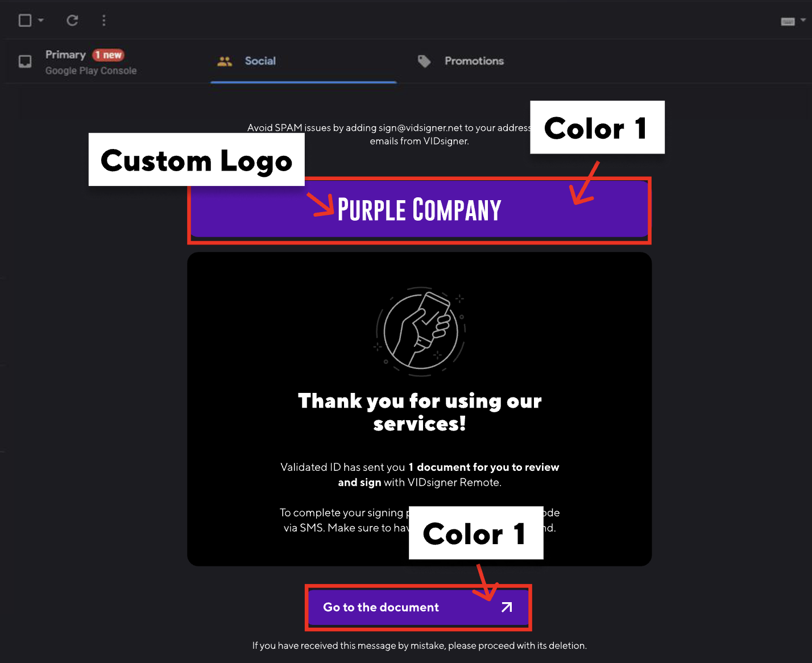Click the refresh icon
Screen dimensions: 812x663
tap(72, 20)
